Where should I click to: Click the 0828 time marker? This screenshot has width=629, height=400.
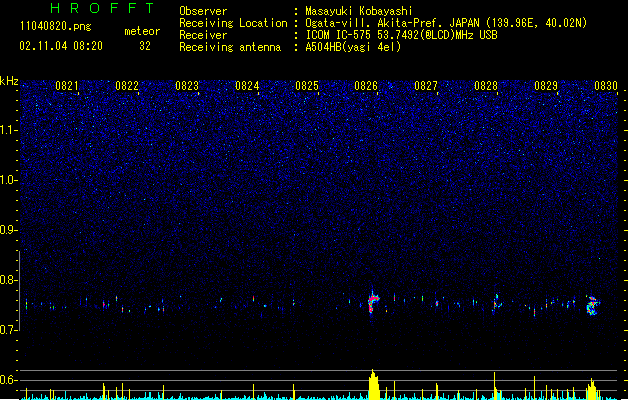point(486,86)
